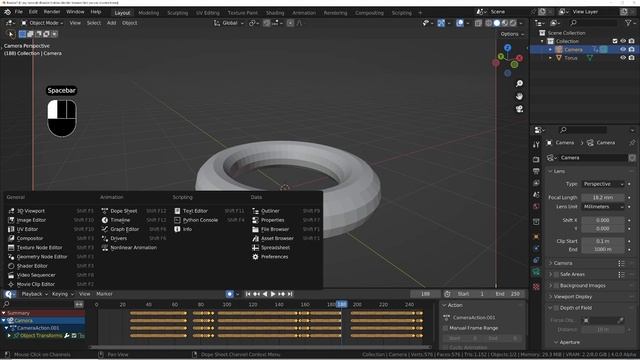The height and width of the screenshot is (360, 640).
Task: Jump to timeline start button
Action: point(248,294)
